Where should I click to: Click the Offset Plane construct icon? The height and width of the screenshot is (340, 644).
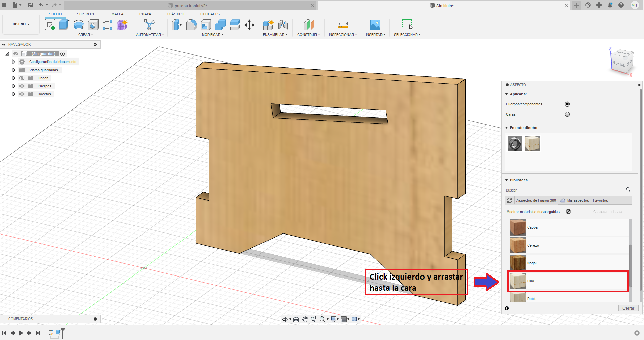pyautogui.click(x=309, y=25)
